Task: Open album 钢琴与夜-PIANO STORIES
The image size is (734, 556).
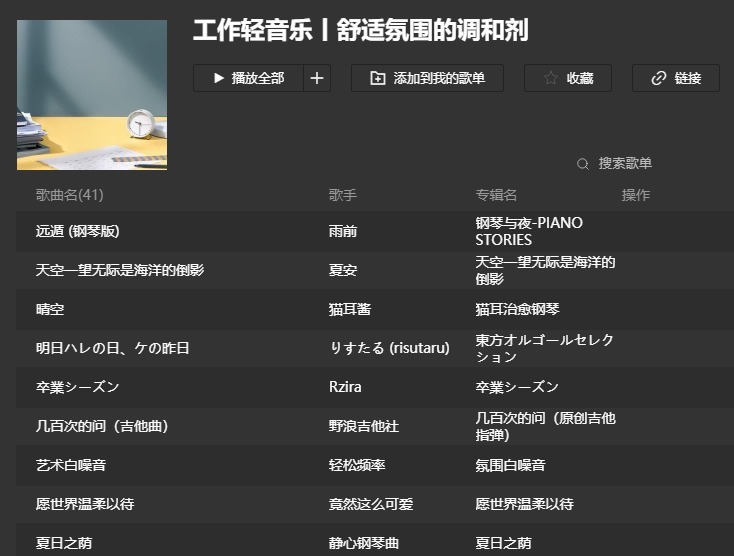Action: (529, 231)
